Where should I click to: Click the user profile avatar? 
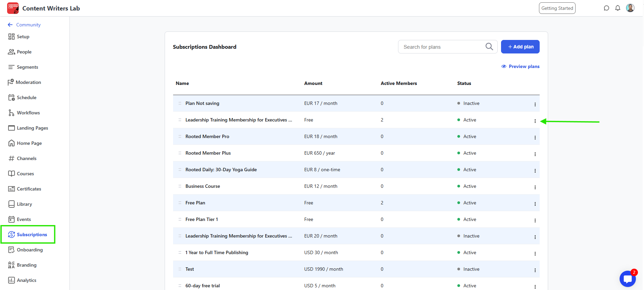click(x=630, y=8)
